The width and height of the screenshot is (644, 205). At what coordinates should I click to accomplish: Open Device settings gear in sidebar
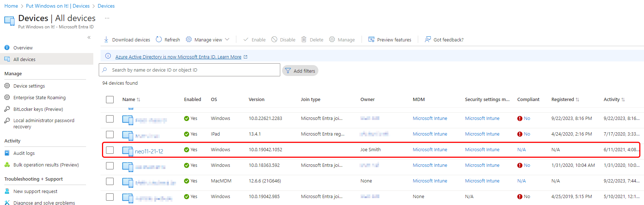pyautogui.click(x=7, y=86)
